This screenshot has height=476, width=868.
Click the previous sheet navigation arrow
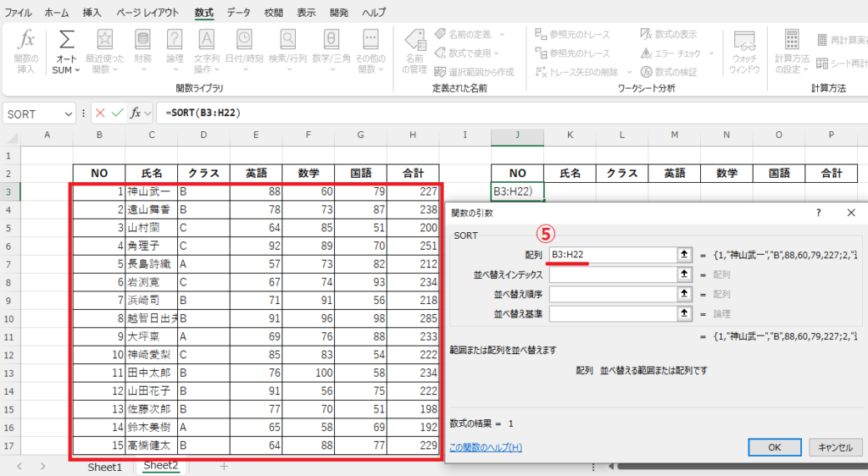[19, 467]
